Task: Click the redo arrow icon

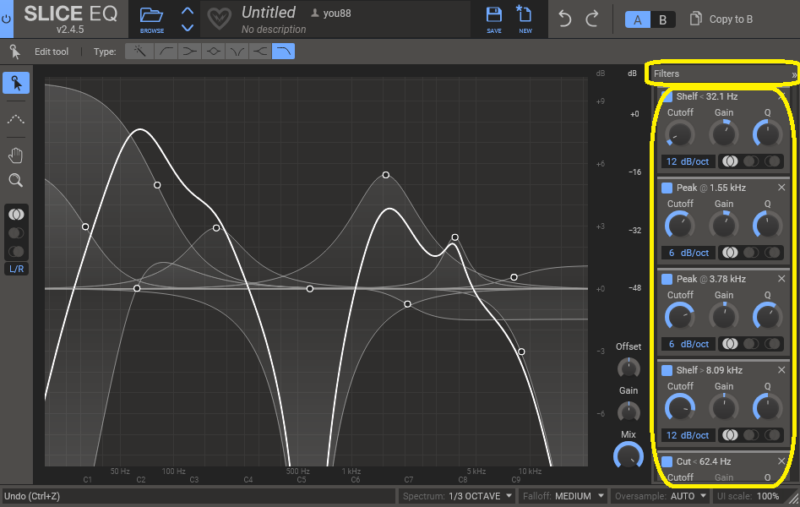Action: point(592,19)
